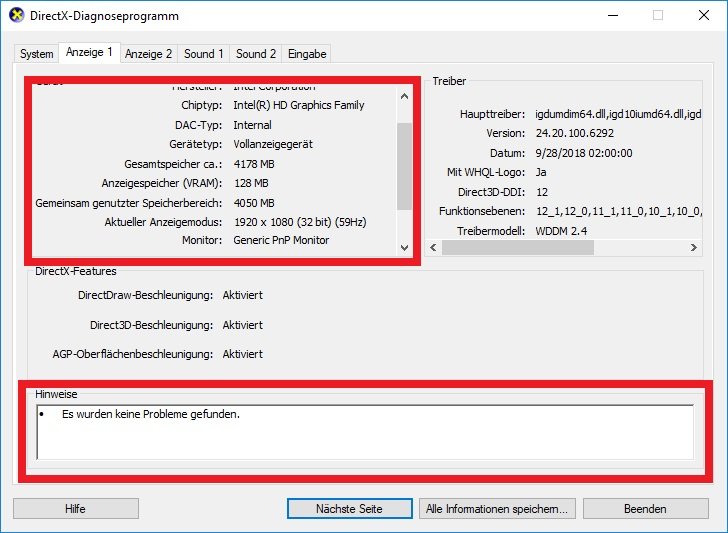The image size is (728, 533).
Task: Click the Treiber horizontal scrollbar thumb
Action: (x=518, y=247)
